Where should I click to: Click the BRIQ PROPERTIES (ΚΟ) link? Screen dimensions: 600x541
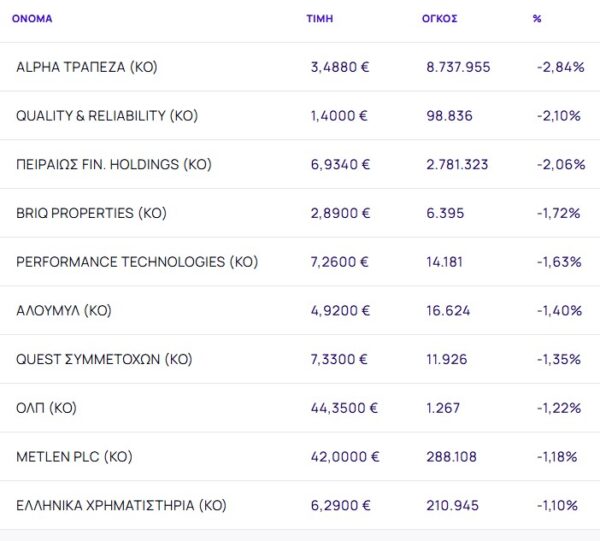[91, 213]
